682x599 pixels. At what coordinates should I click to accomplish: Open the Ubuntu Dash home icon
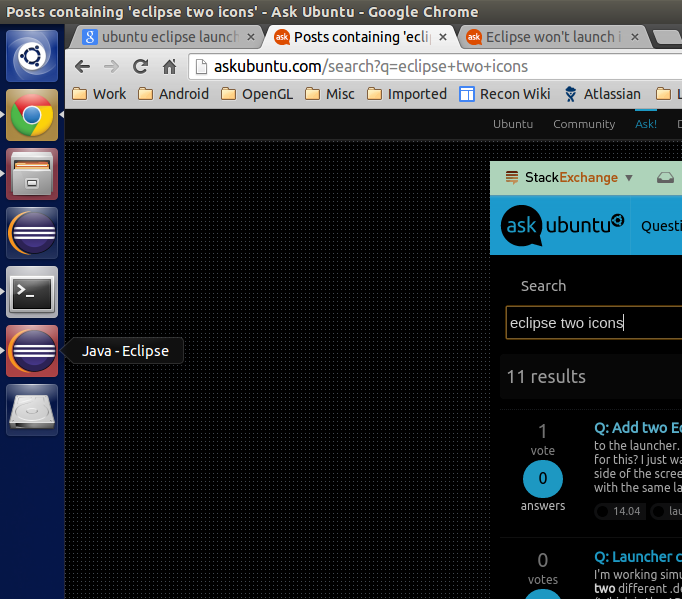[32, 56]
